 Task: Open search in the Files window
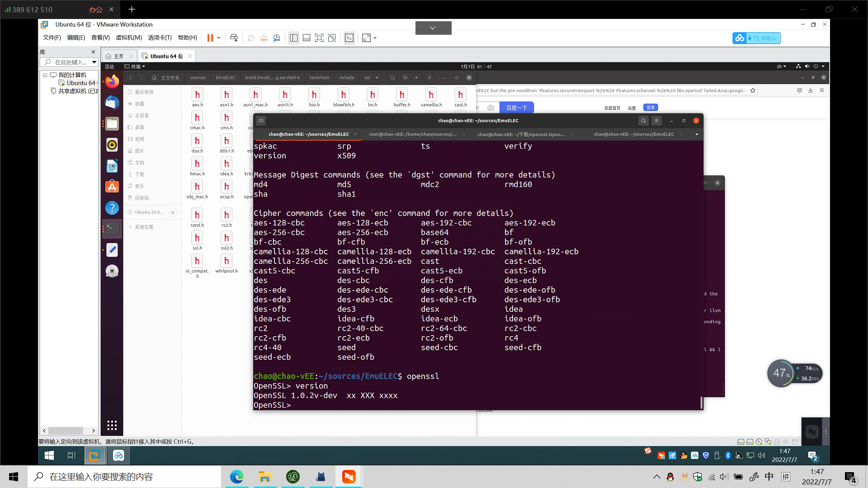392,77
